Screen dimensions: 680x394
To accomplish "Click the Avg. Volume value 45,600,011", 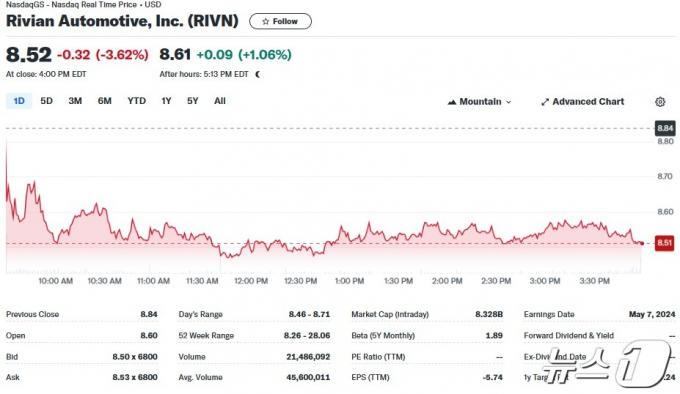I will (308, 378).
